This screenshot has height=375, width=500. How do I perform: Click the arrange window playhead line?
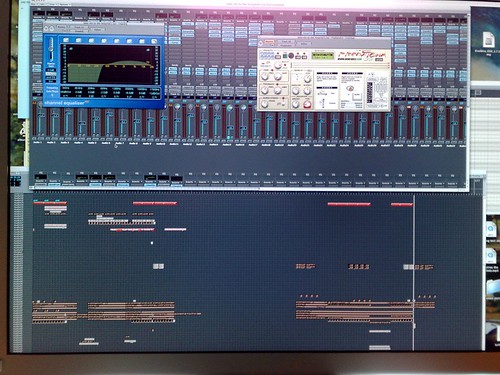click(414, 272)
